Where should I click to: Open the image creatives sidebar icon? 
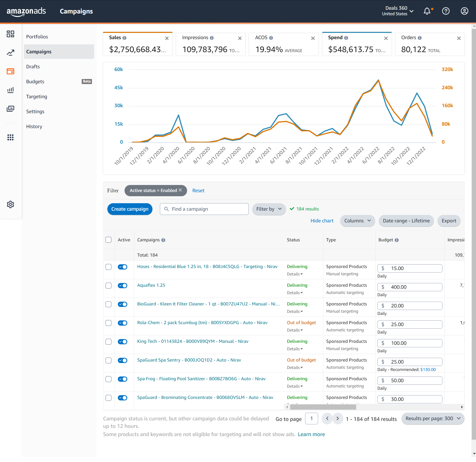[x=10, y=109]
